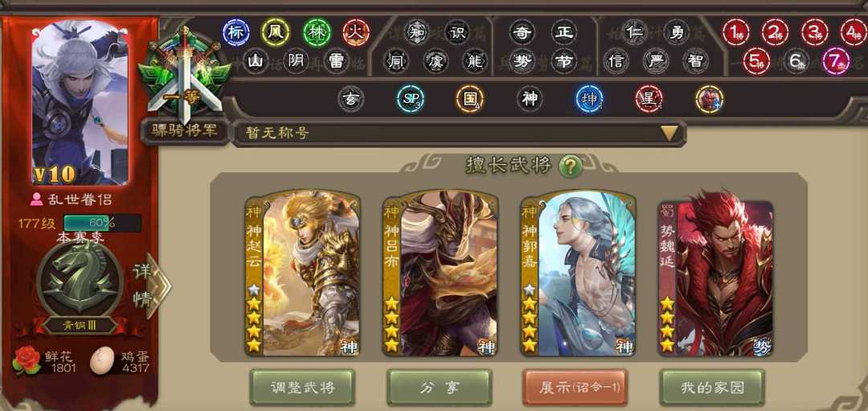Image resolution: width=868 pixels, height=411 pixels.
Task: Select the SP3 badge icon
Action: tap(411, 100)
